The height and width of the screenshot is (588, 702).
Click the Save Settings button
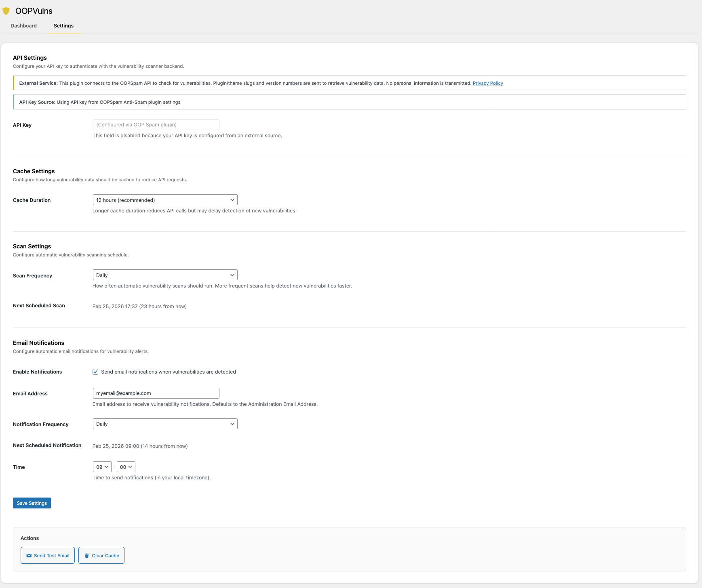pos(32,503)
